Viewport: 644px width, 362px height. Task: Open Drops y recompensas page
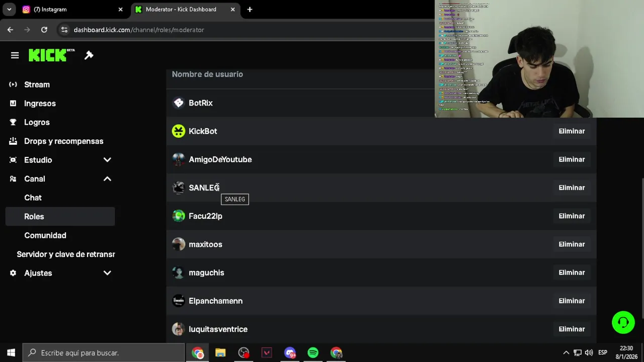pyautogui.click(x=63, y=141)
